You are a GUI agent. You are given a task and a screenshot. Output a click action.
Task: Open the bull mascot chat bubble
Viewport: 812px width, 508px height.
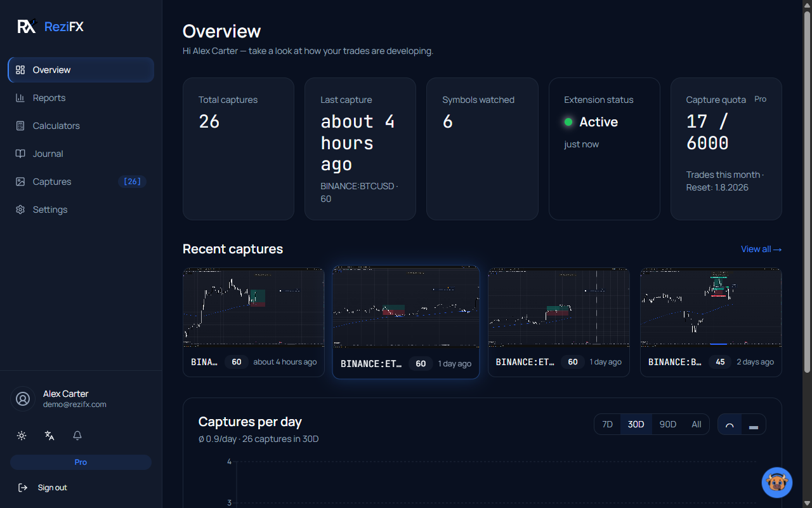click(777, 483)
